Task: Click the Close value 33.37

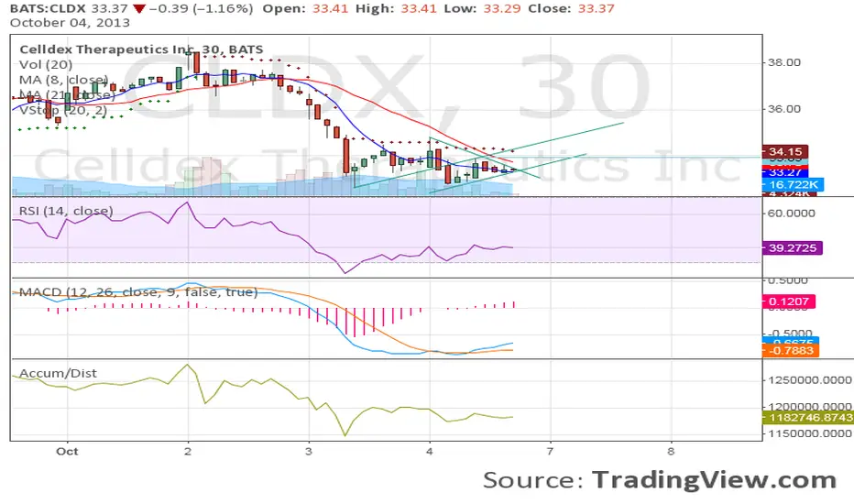Action: (596, 9)
